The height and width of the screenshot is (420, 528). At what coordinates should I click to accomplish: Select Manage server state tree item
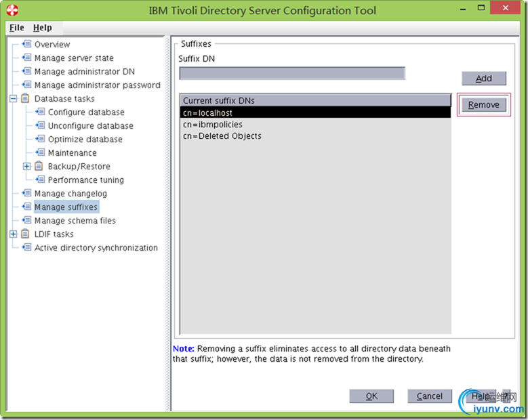click(74, 58)
